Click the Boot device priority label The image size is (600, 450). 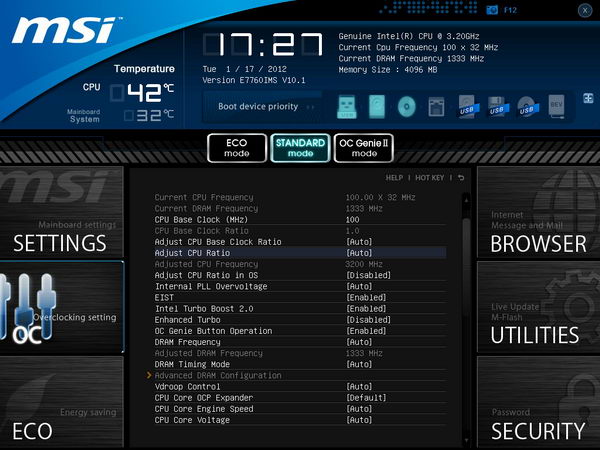258,106
